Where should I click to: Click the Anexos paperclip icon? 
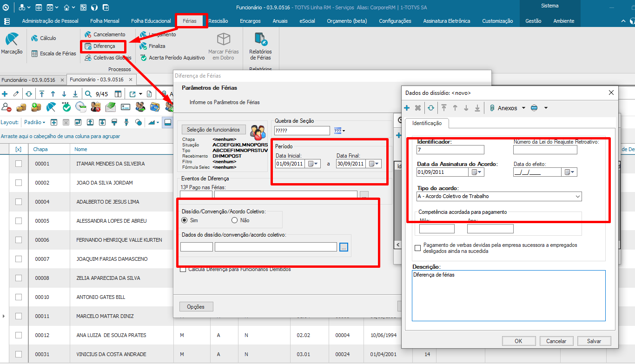pyautogui.click(x=492, y=108)
